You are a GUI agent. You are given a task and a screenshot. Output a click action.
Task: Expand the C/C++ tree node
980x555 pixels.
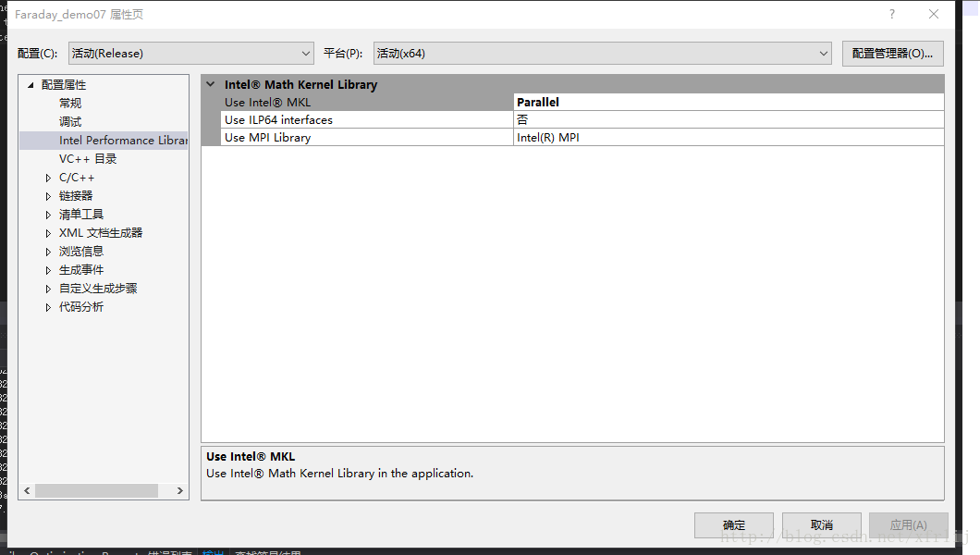(x=48, y=179)
